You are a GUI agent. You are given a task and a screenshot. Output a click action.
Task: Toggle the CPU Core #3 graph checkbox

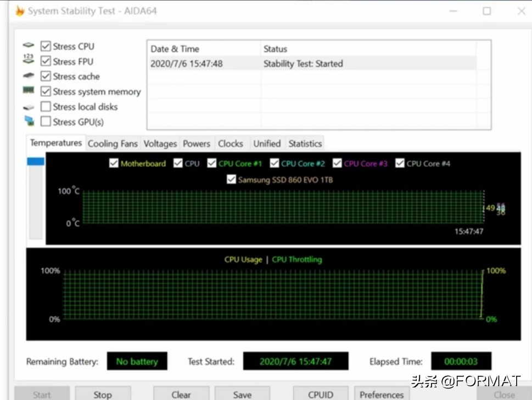pos(337,163)
